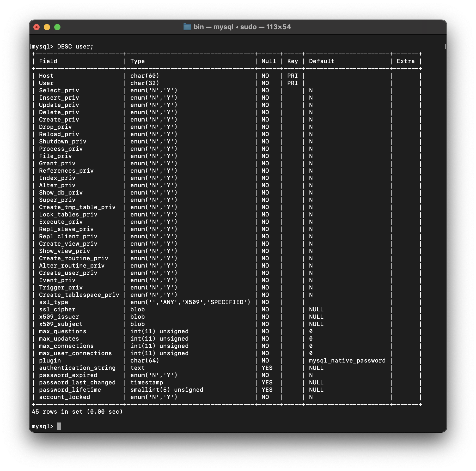Click the 'Create_tablespace_priv' field
This screenshot has height=471, width=476.
79,295
